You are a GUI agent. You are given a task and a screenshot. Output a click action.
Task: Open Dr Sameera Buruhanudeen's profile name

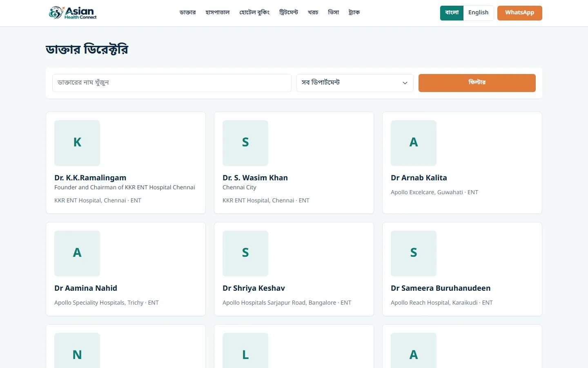click(x=441, y=288)
